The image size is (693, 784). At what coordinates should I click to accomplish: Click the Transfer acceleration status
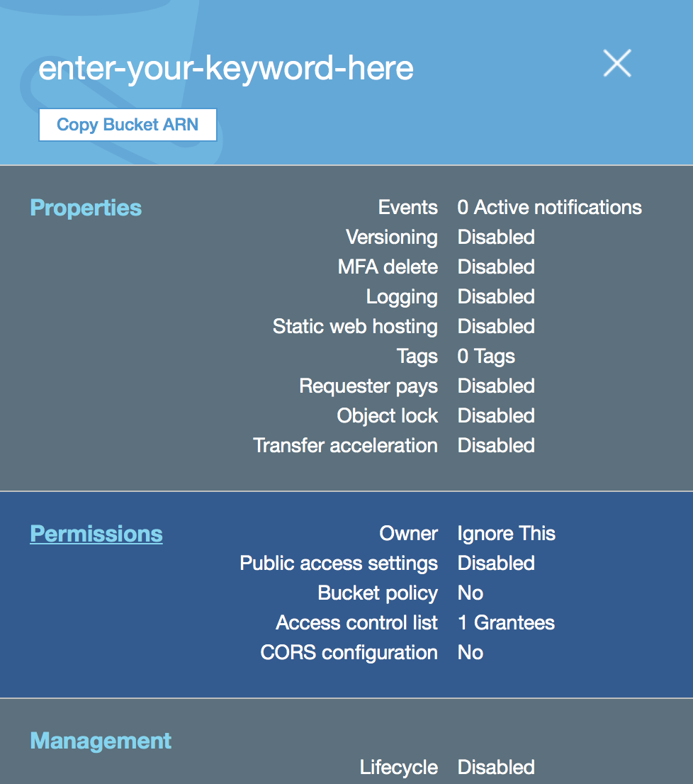click(496, 445)
